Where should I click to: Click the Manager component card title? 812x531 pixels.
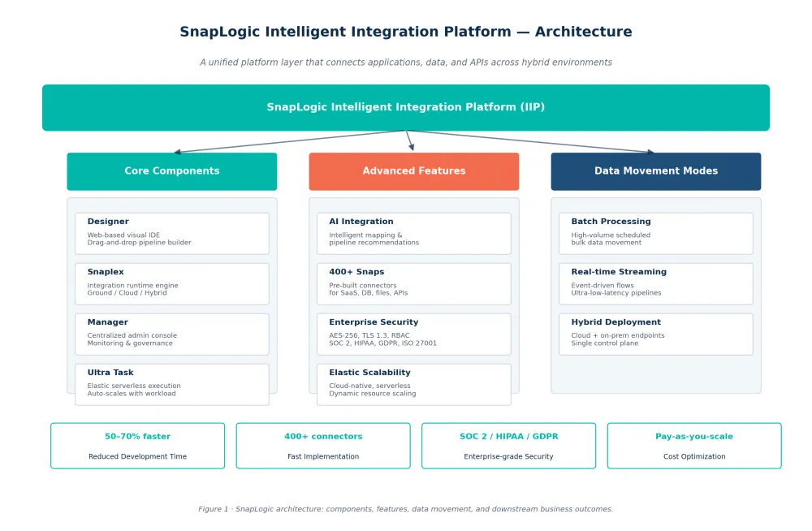click(107, 322)
